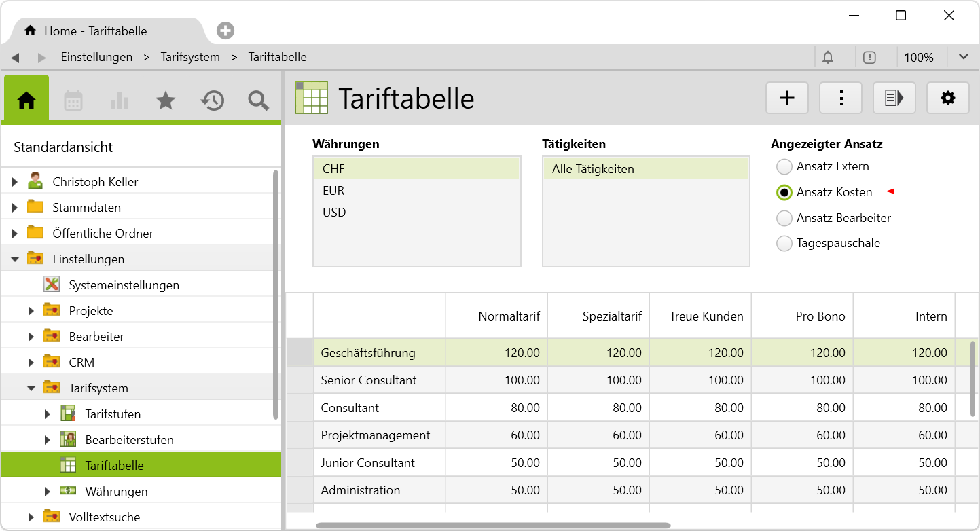Image resolution: width=980 pixels, height=531 pixels.
Task: Open the bar chart reports icon
Action: coord(119,101)
